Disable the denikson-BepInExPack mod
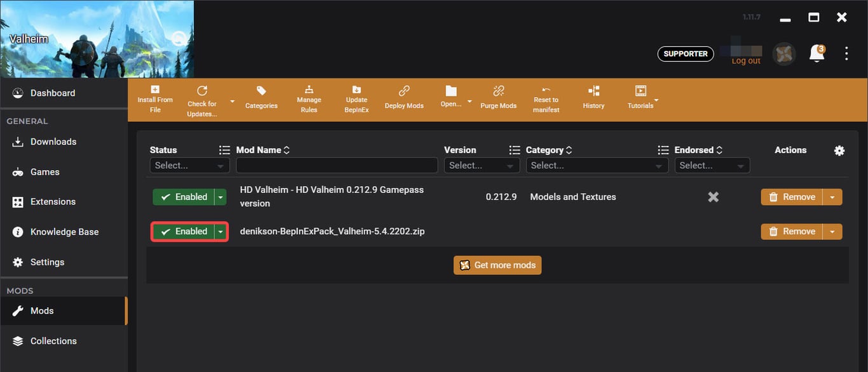 [x=184, y=231]
